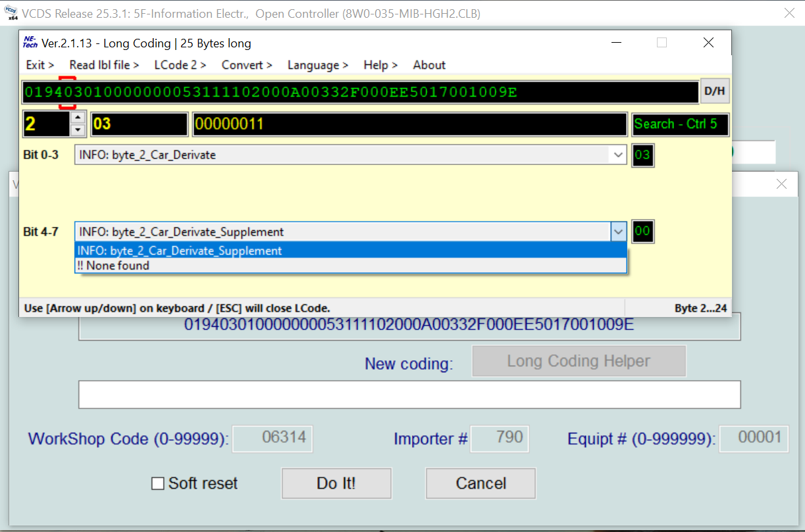
Task: Click the NE-Tech logo icon in LCode title bar
Action: (x=30, y=43)
